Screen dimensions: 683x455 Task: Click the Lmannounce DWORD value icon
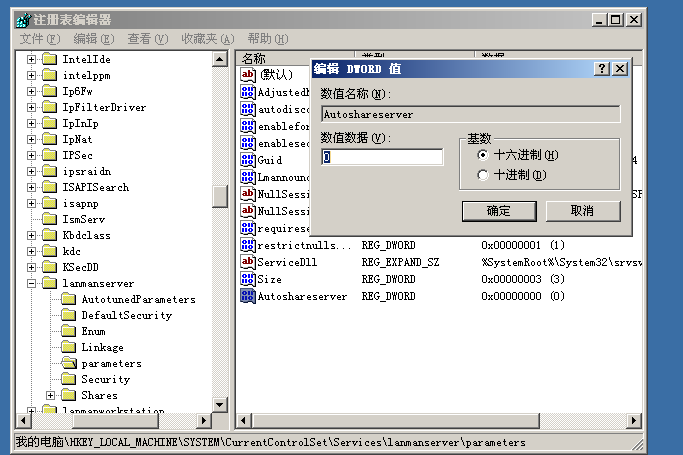pos(247,177)
